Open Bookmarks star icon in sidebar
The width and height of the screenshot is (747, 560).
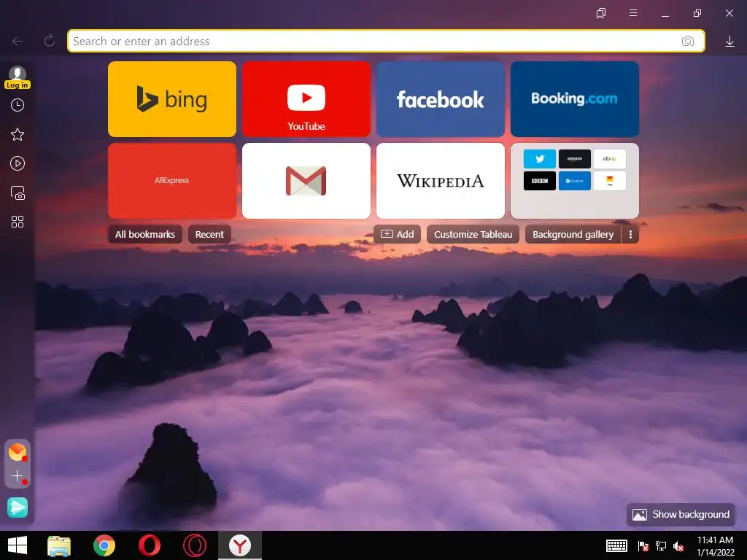[x=18, y=135]
